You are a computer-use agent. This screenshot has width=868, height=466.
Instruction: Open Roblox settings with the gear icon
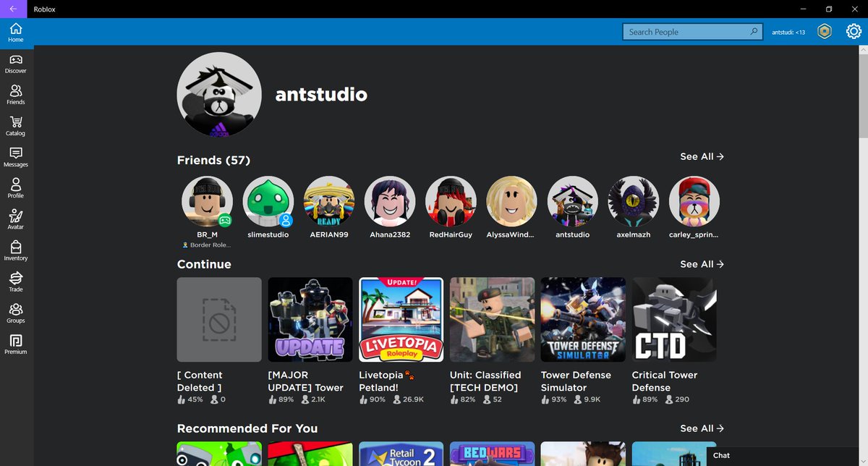(854, 31)
